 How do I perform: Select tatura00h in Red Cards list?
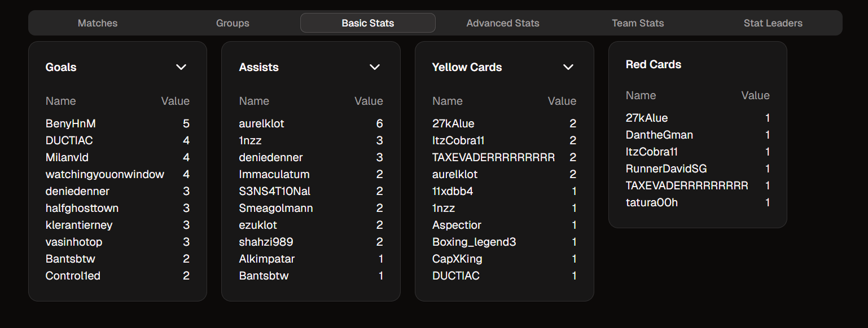click(x=651, y=202)
